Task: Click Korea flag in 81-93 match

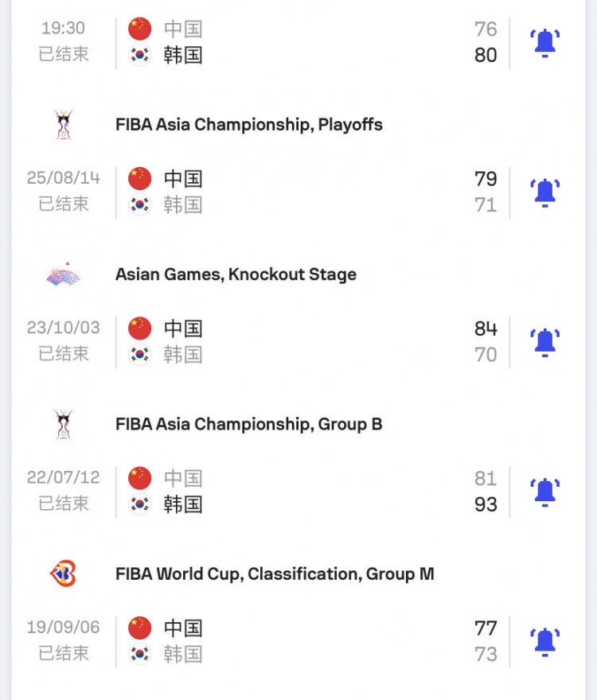Action: point(140,504)
